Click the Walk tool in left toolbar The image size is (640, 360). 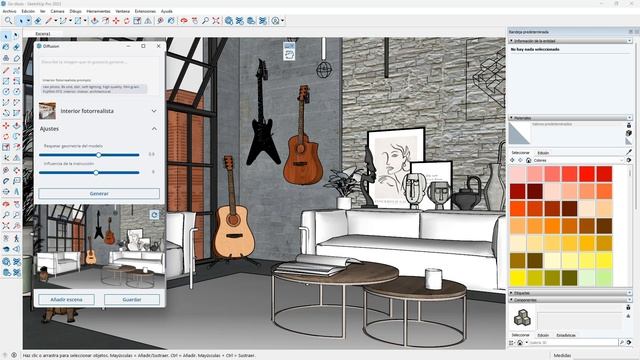coord(16,238)
